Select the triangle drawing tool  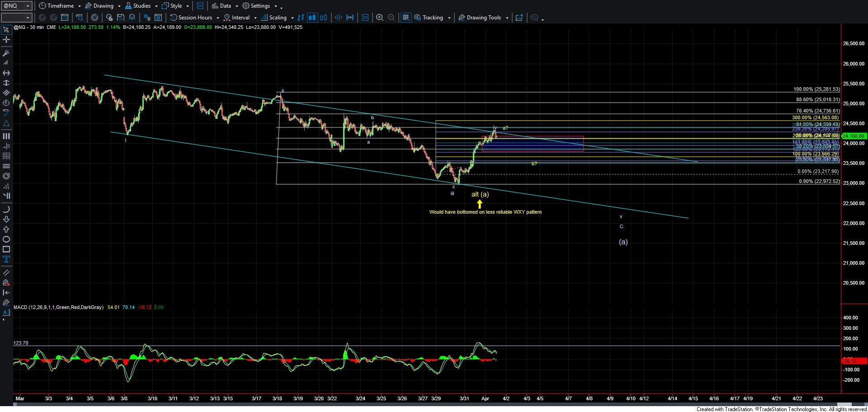(6, 123)
